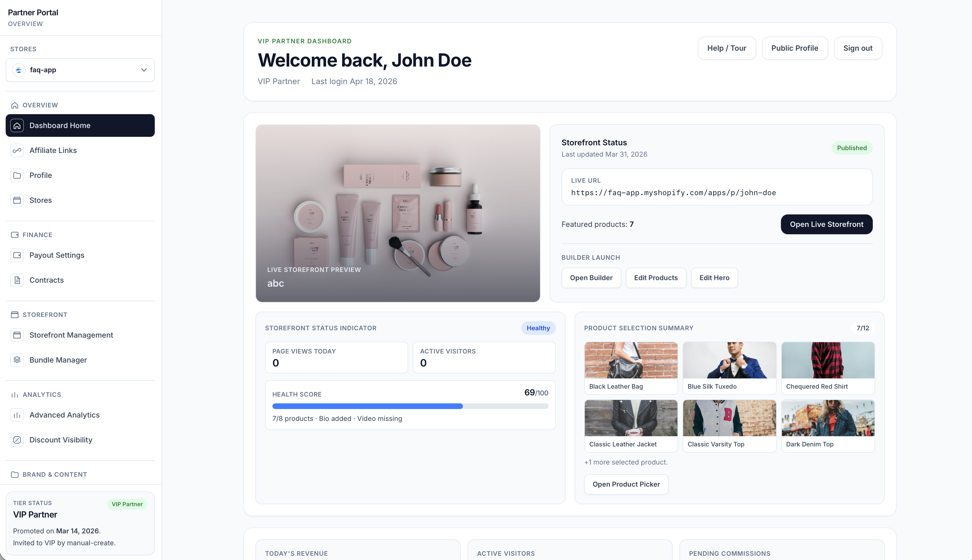Open Advanced Analytics
Screen dimensions: 972x560
tap(80, 415)
